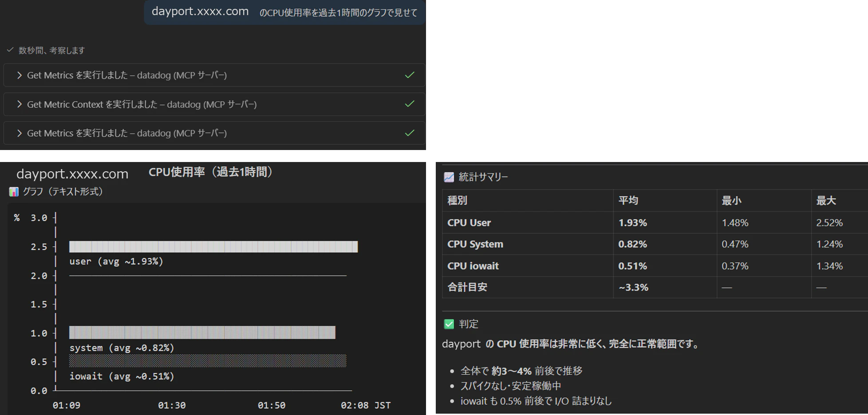
Task: Click the 01:50 time axis label
Action: pyautogui.click(x=272, y=405)
